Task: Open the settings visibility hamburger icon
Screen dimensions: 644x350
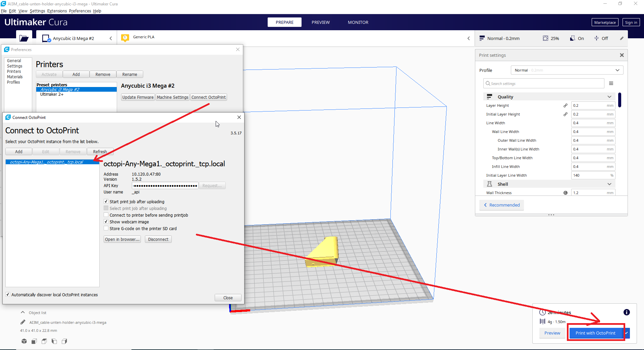Action: point(611,83)
